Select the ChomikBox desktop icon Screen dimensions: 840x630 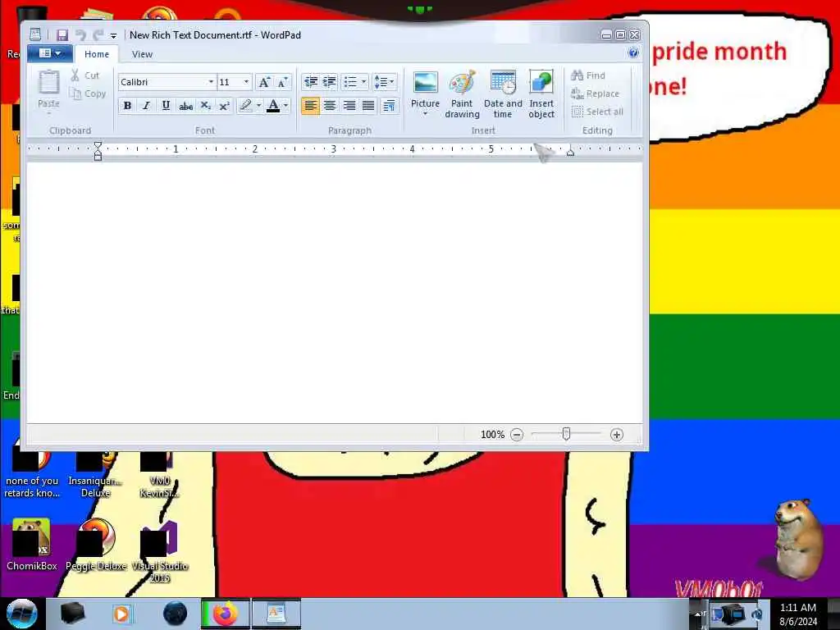click(32, 545)
